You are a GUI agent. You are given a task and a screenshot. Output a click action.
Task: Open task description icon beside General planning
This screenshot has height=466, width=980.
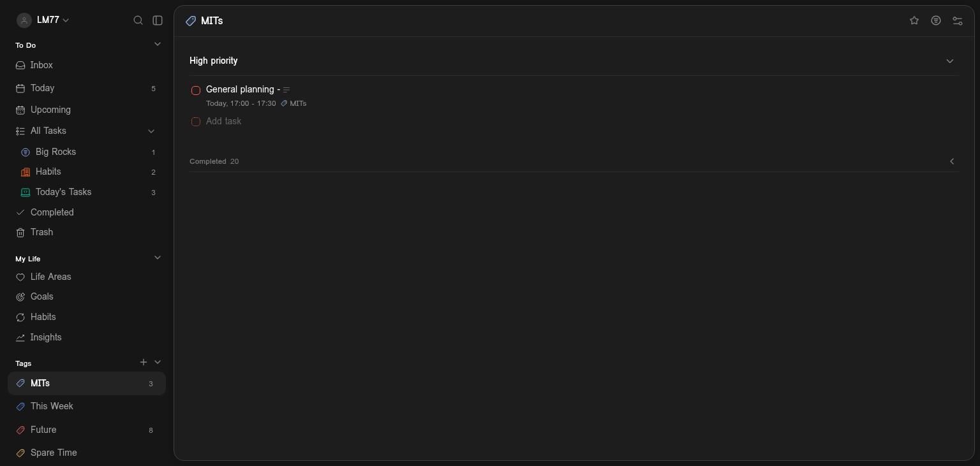286,90
